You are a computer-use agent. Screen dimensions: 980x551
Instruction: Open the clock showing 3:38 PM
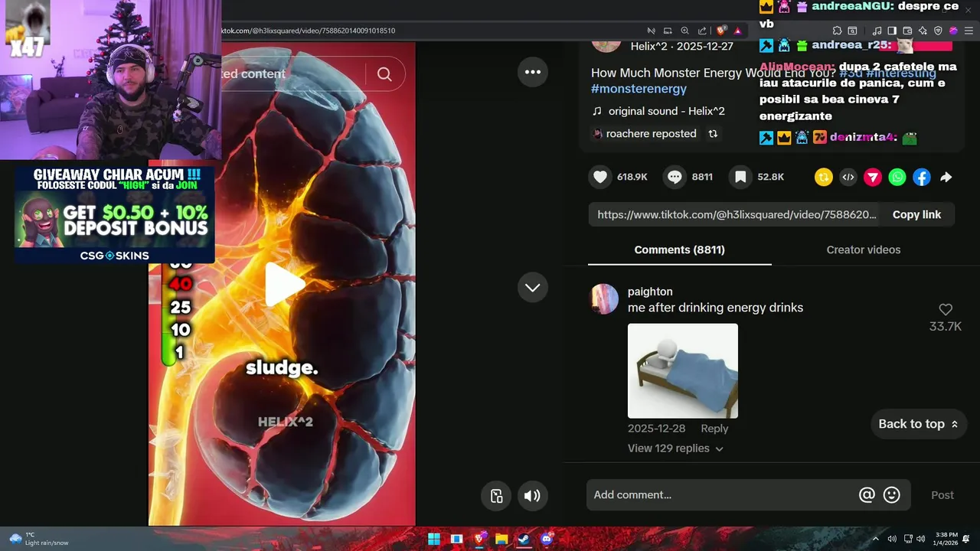click(946, 539)
